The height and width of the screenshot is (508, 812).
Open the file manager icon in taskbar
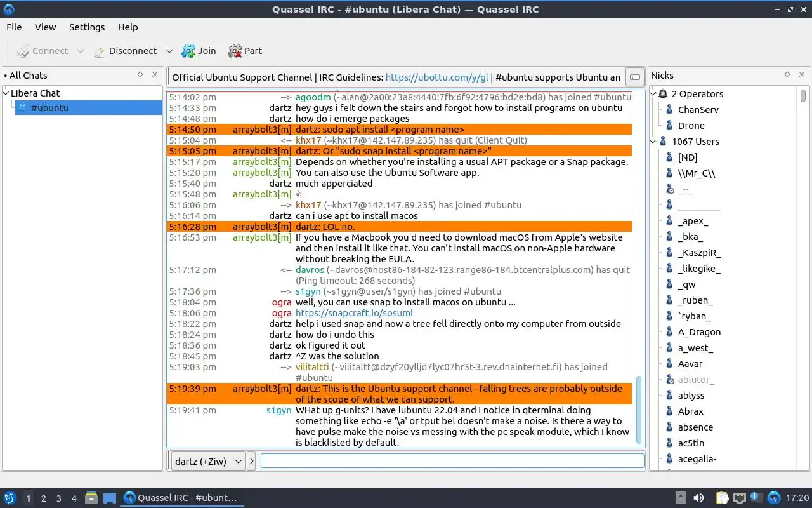point(91,498)
